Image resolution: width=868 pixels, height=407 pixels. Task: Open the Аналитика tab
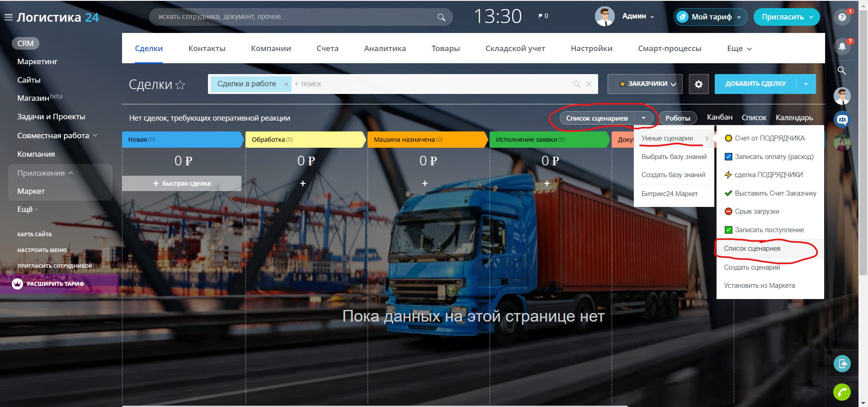click(385, 49)
